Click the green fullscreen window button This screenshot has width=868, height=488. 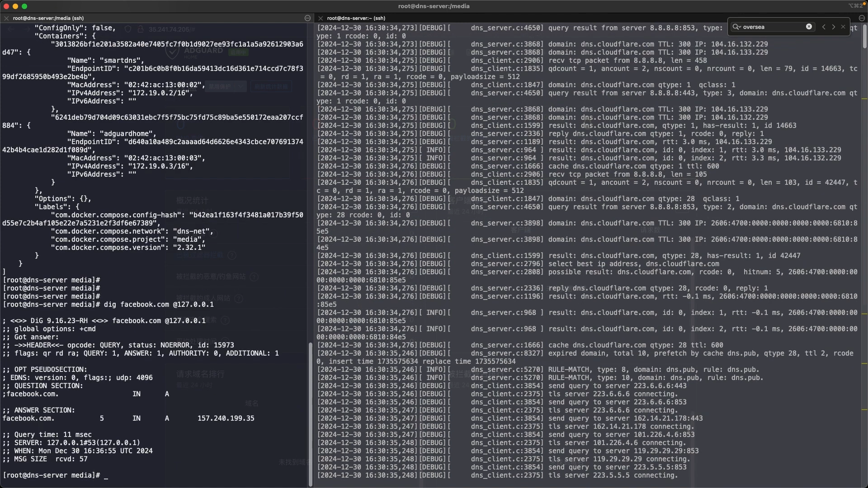point(24,6)
